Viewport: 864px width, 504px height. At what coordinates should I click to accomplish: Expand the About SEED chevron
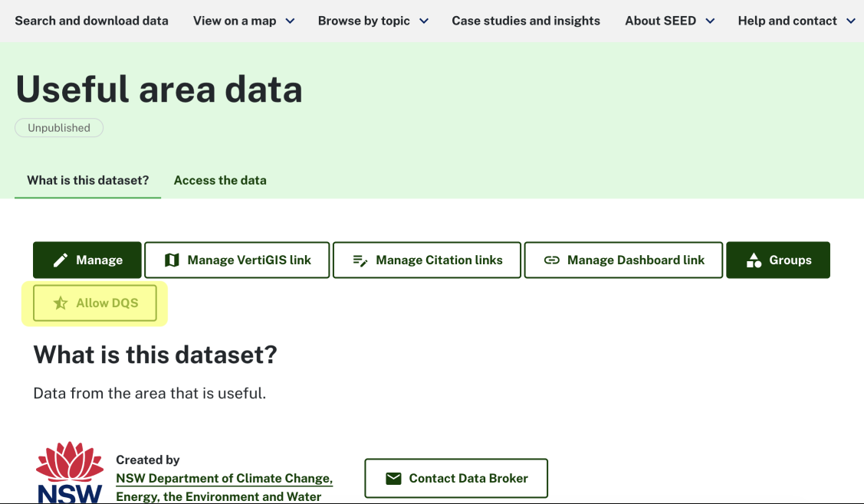(x=710, y=21)
